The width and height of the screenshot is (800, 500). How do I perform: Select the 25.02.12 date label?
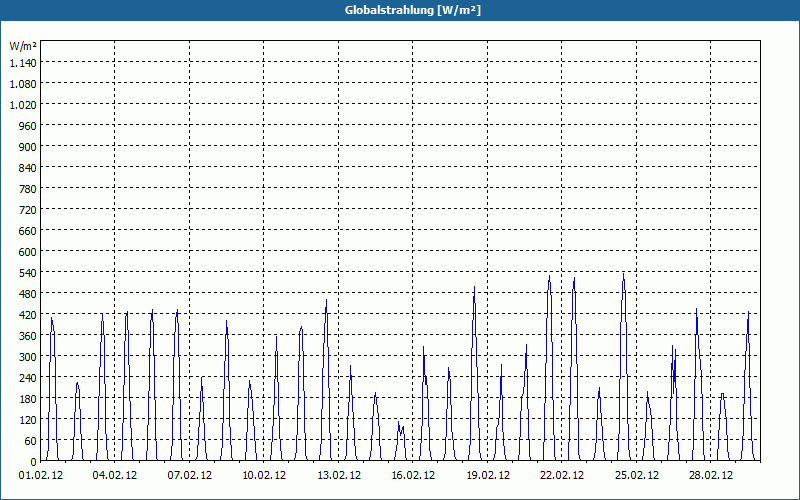(x=637, y=476)
